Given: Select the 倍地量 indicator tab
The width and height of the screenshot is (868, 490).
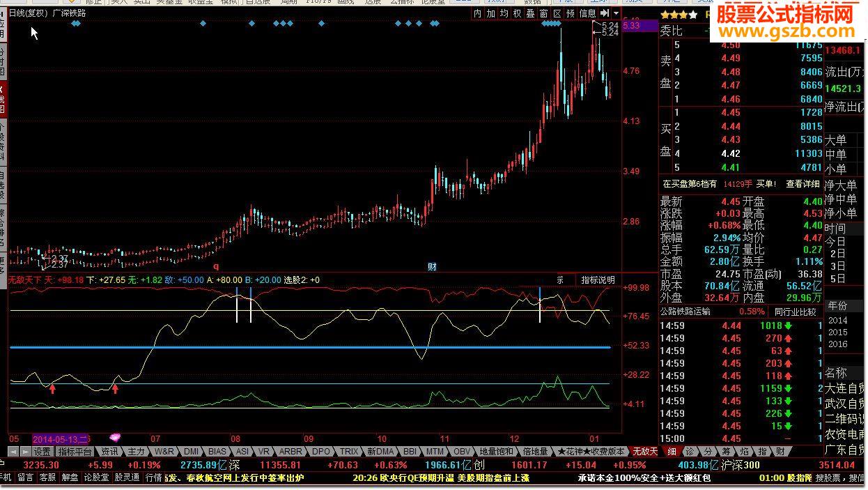Looking at the screenshot, I should [535, 452].
